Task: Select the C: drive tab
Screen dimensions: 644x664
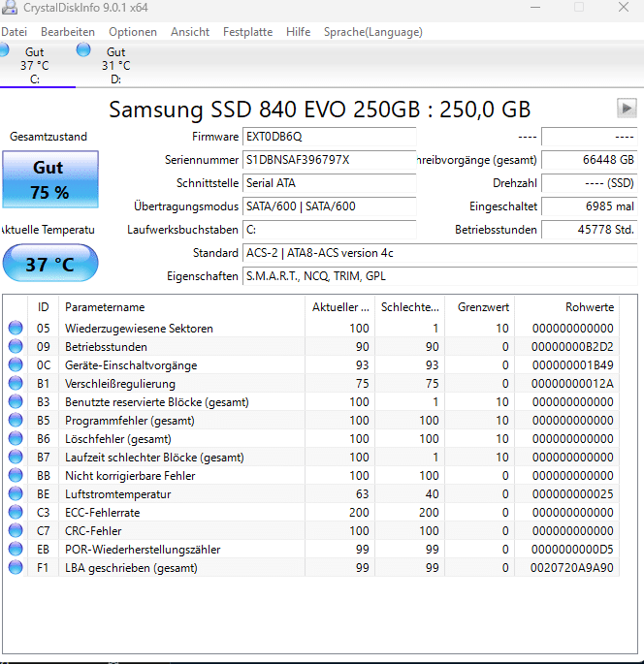Action: pyautogui.click(x=35, y=65)
